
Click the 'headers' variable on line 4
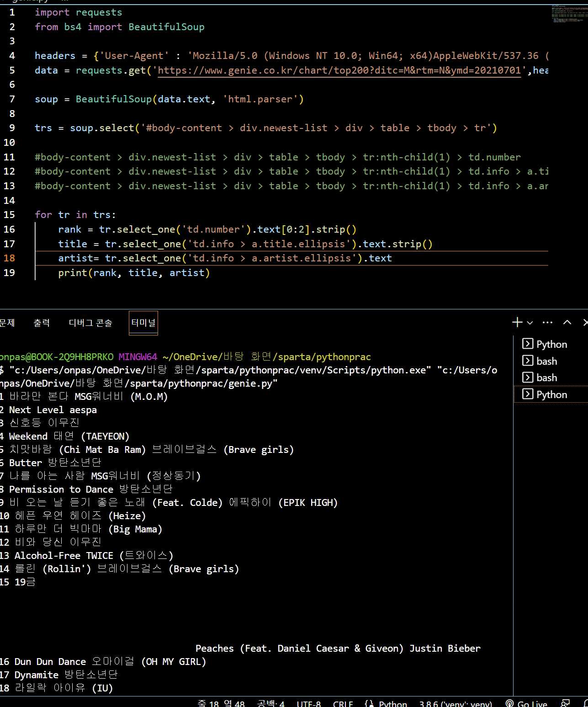[x=55, y=56]
